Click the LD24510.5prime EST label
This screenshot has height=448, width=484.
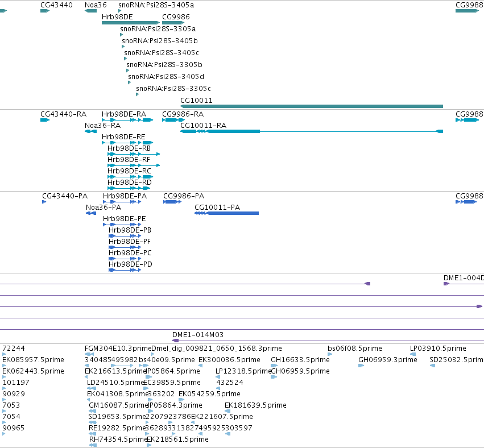pyautogui.click(x=116, y=383)
